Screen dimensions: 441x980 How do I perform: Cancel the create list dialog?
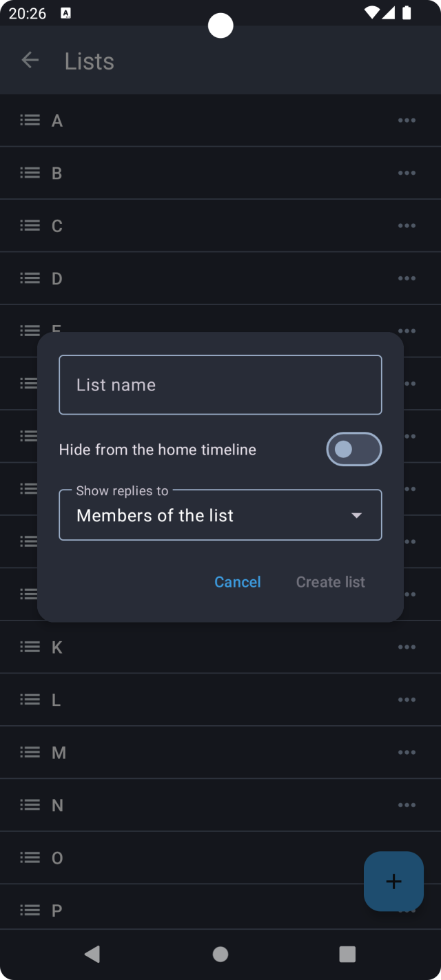237,582
